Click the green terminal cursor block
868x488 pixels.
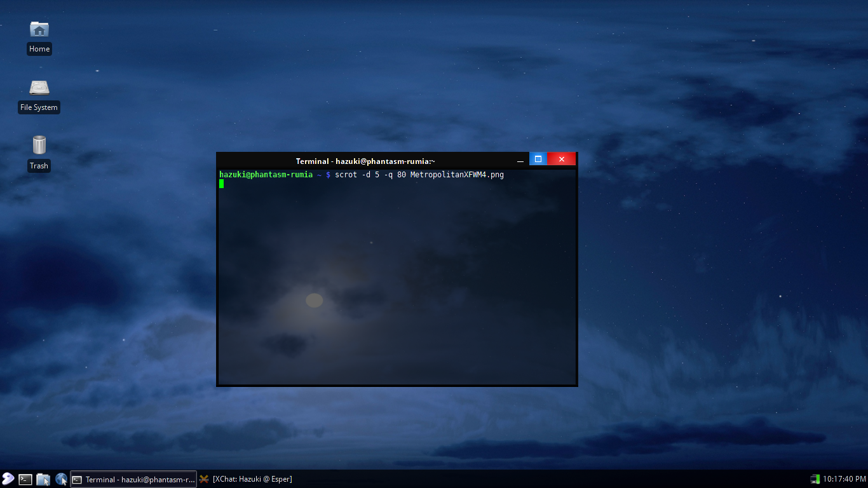pyautogui.click(x=222, y=184)
